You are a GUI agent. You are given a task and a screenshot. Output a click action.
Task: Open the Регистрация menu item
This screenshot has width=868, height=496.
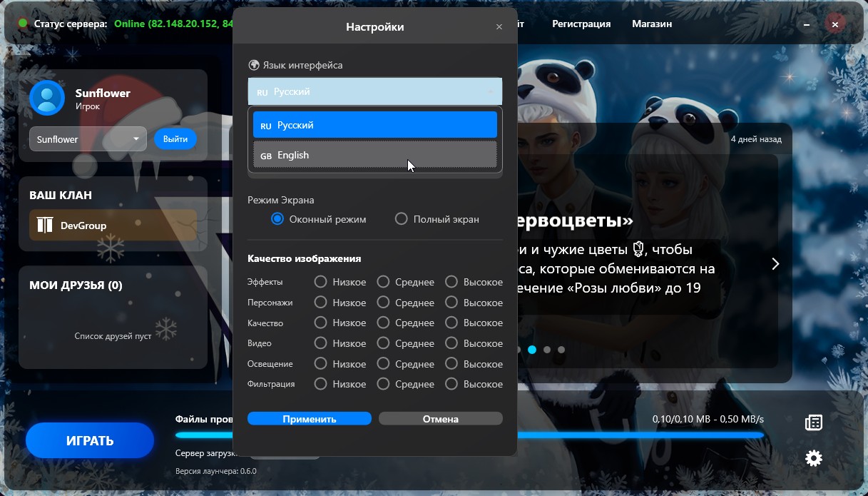(581, 24)
